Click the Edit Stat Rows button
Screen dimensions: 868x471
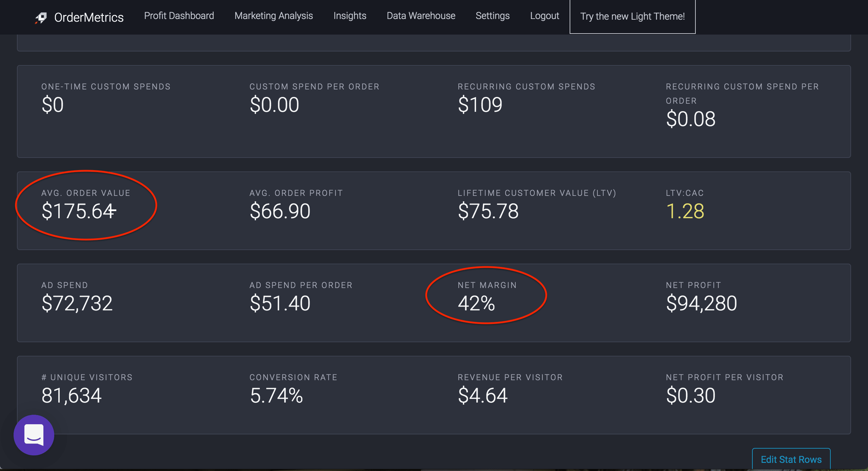pyautogui.click(x=791, y=459)
